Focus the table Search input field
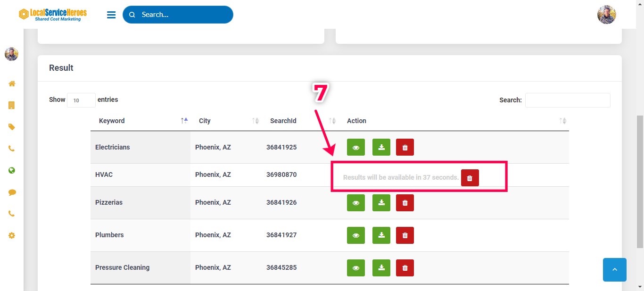The height and width of the screenshot is (291, 644). 567,100
